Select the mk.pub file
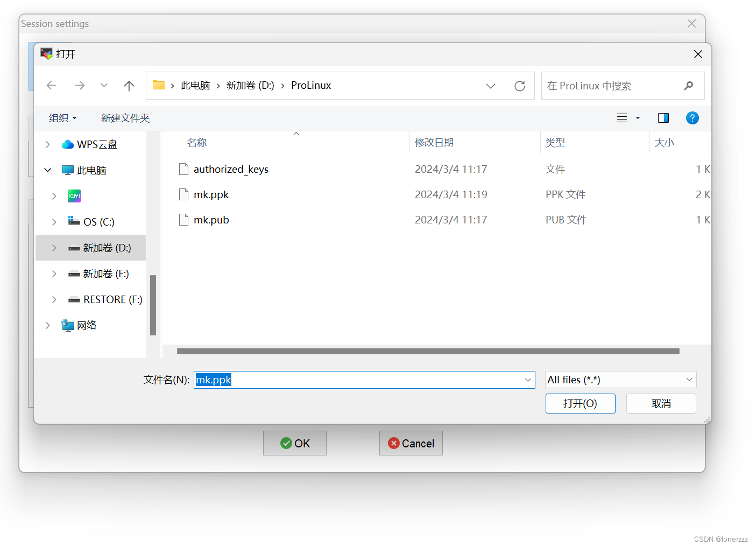Viewport: 756px width, 547px height. (x=211, y=220)
